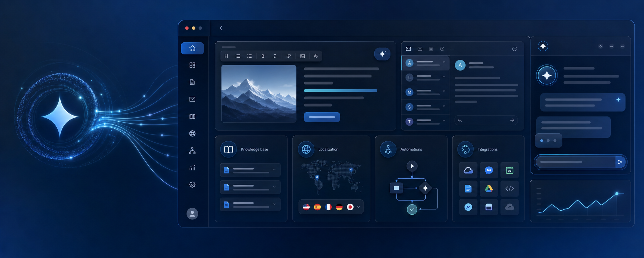Open the globe icon in sidebar

point(192,134)
